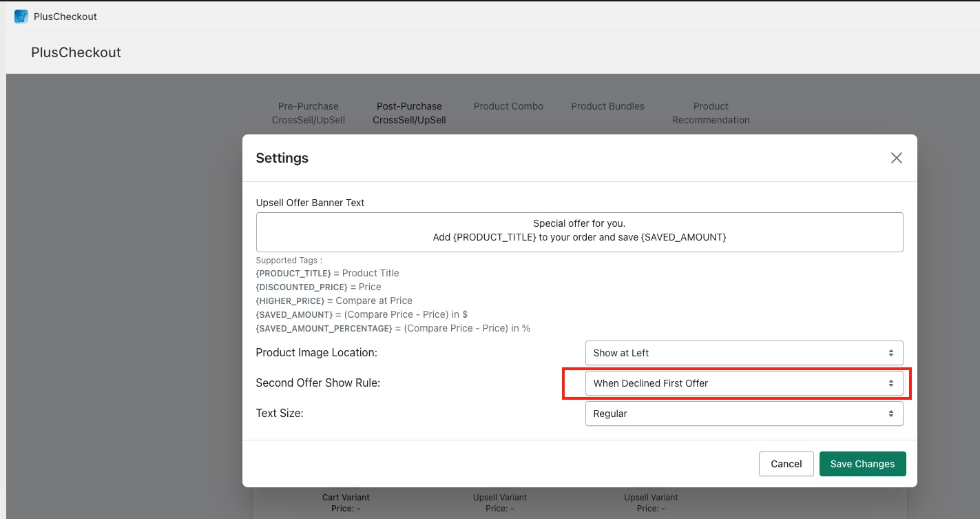Click Save Changes

tap(862, 464)
